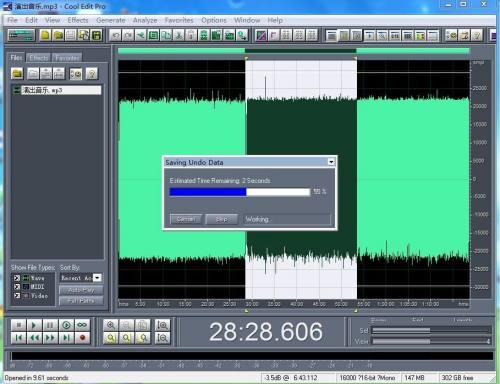Switch to multitrack view with the first toolbar button

pos(21,35)
